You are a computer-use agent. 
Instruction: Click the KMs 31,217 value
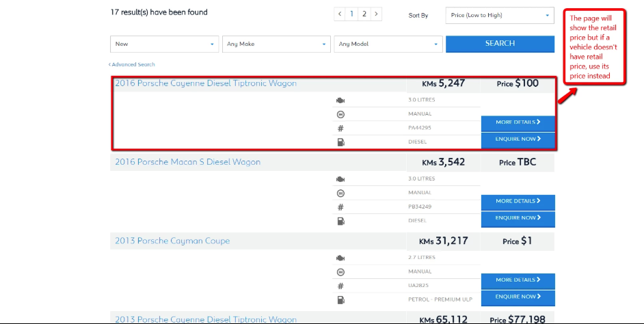click(443, 241)
